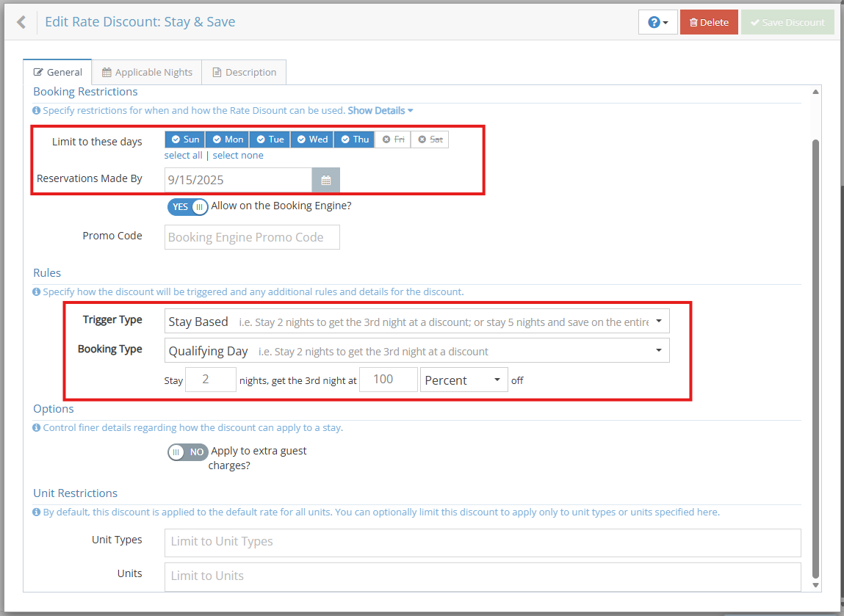Open the Trigger Type dropdown

pos(416,322)
